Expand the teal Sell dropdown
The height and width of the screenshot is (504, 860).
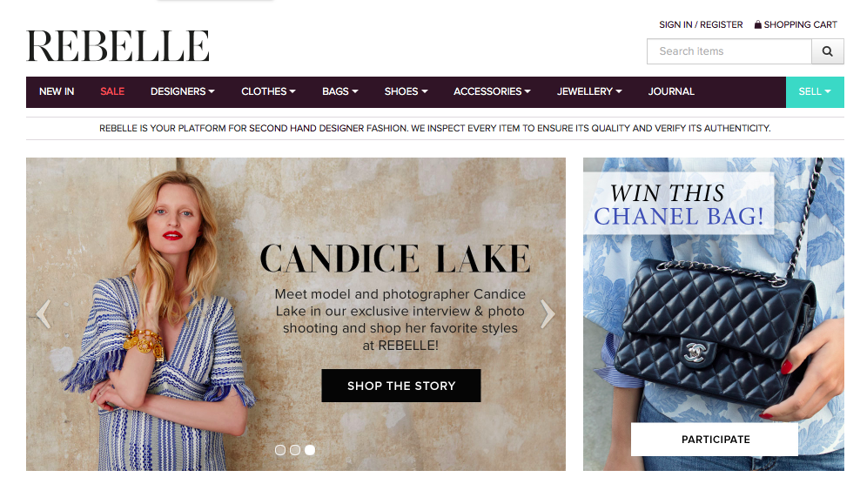[815, 91]
